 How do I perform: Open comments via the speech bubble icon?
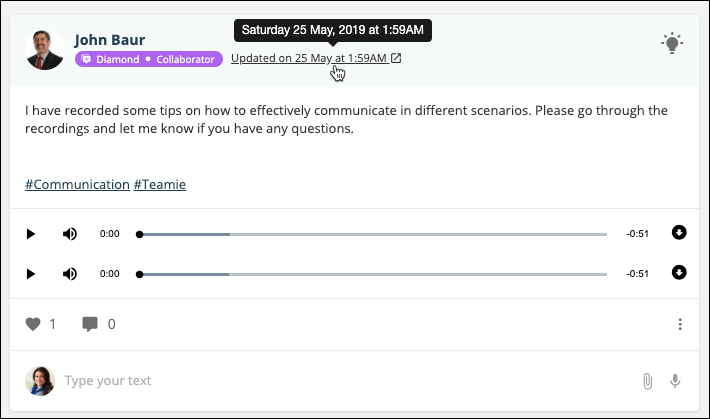[90, 324]
